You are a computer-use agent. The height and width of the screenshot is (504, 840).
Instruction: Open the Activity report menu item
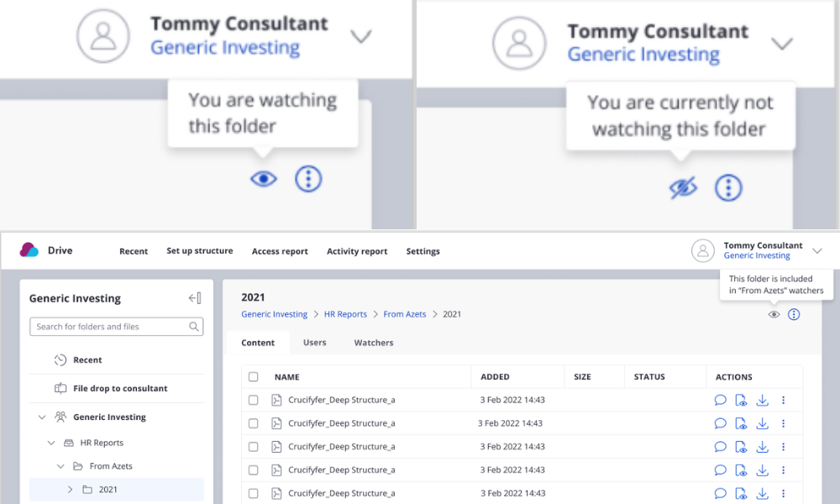click(357, 251)
